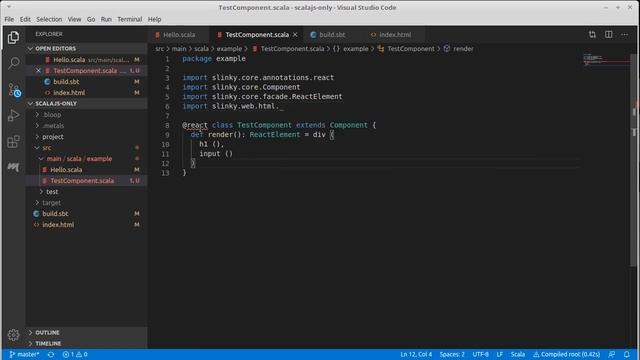Open the File menu
Image resolution: width=640 pixels, height=360 pixels.
click(x=9, y=19)
